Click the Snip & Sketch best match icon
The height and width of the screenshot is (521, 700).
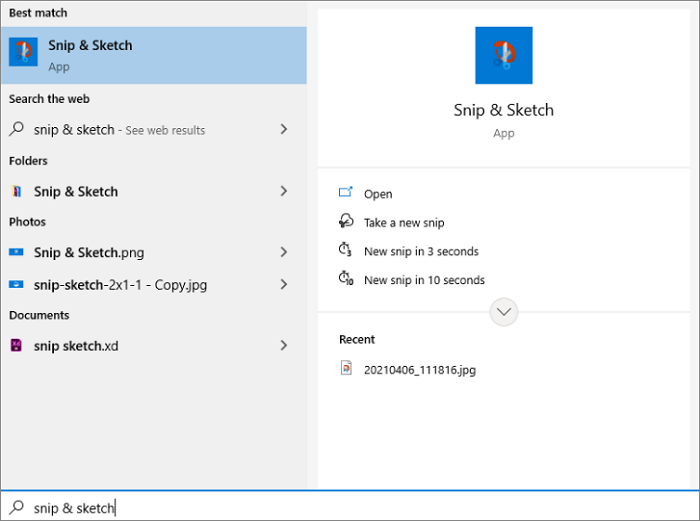(x=23, y=53)
